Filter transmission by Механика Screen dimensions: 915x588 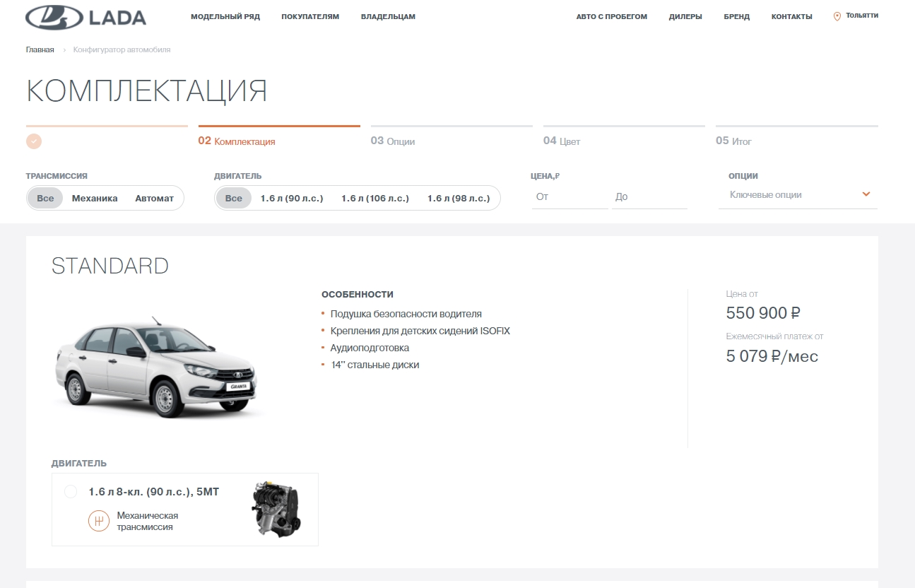(x=95, y=198)
